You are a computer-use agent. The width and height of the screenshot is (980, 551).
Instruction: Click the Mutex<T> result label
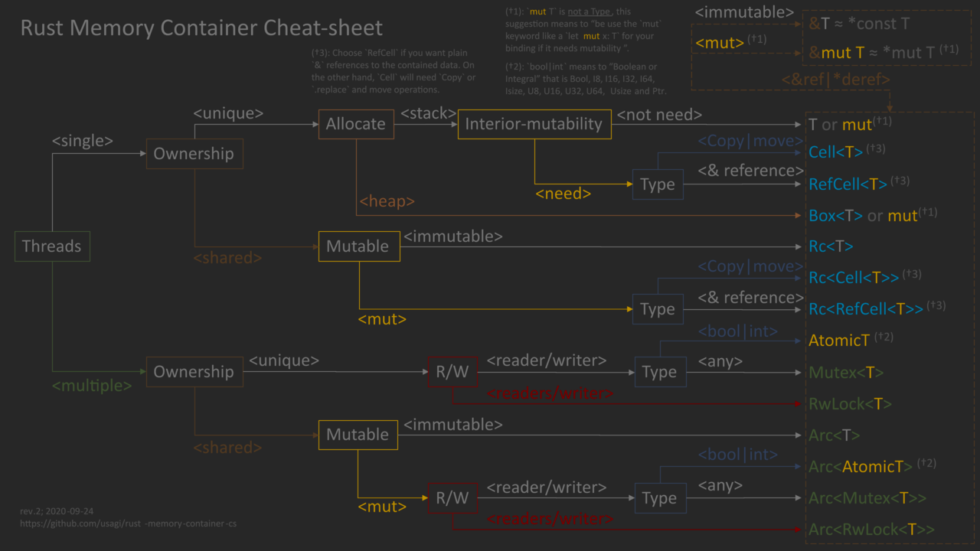pos(846,373)
